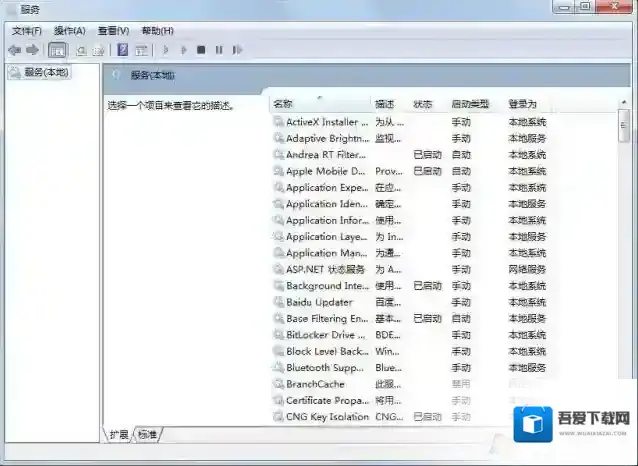This screenshot has height=466, width=638.
Task: Click the Restart service icon
Action: (237, 50)
